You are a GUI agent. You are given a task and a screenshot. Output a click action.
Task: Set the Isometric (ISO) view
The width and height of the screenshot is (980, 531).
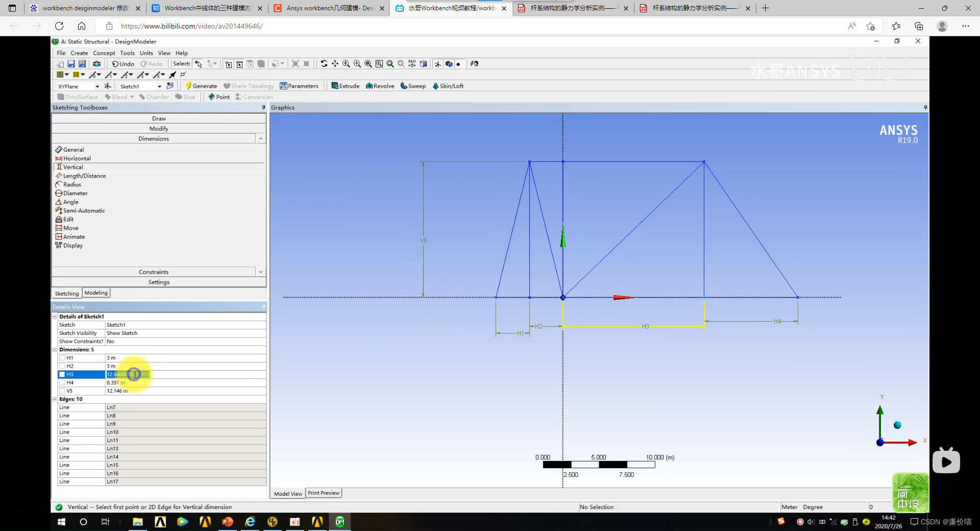coord(412,64)
